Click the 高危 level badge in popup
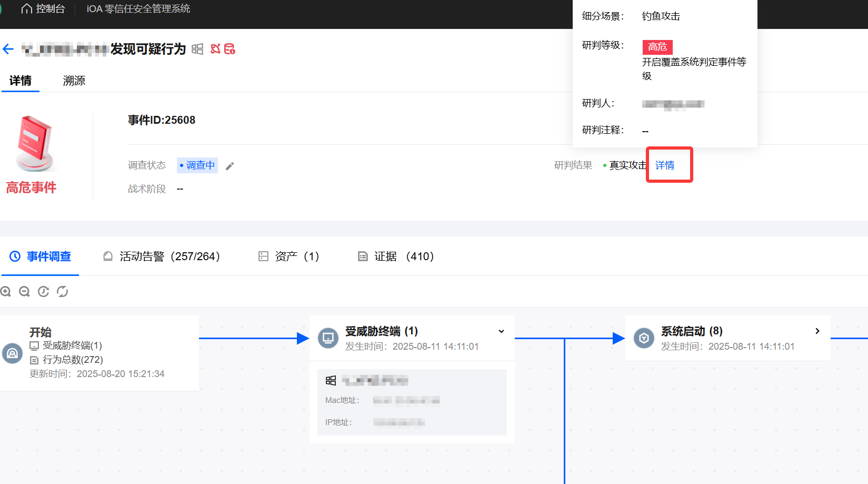The height and width of the screenshot is (484, 868). [657, 47]
